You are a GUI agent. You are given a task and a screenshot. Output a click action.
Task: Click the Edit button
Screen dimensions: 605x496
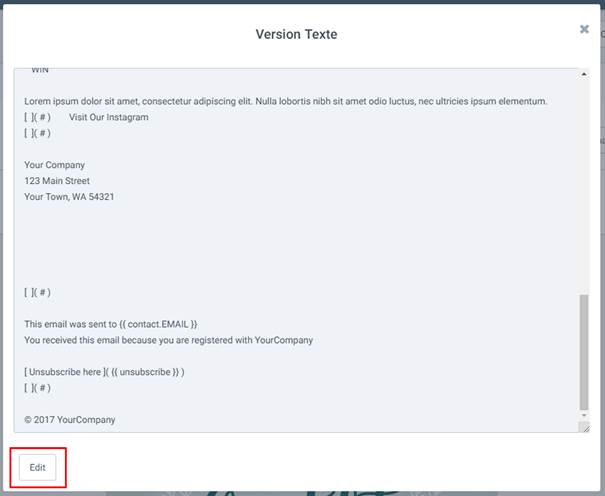[x=37, y=467]
